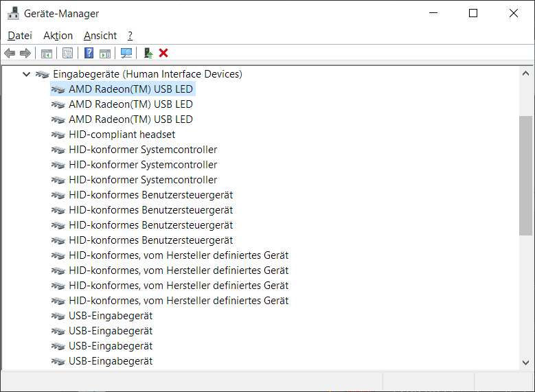This screenshot has width=535, height=392.
Task: Click the Back arrow in toolbar
Action: pos(10,53)
